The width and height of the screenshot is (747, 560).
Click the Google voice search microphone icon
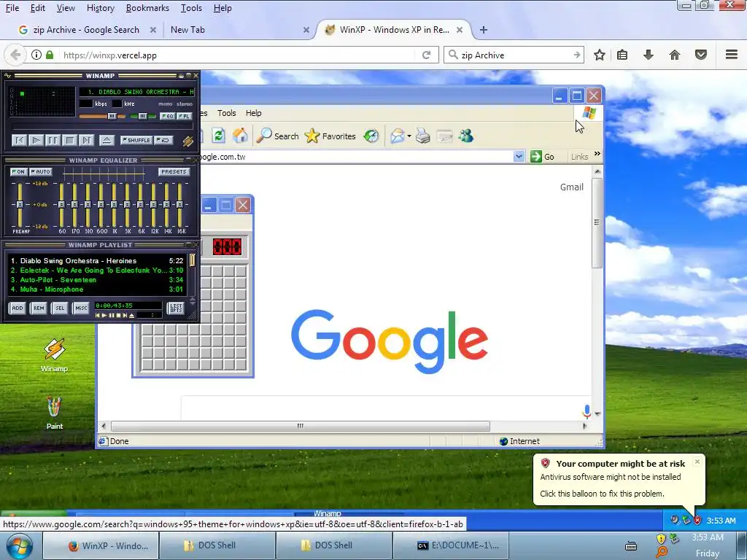tap(587, 411)
